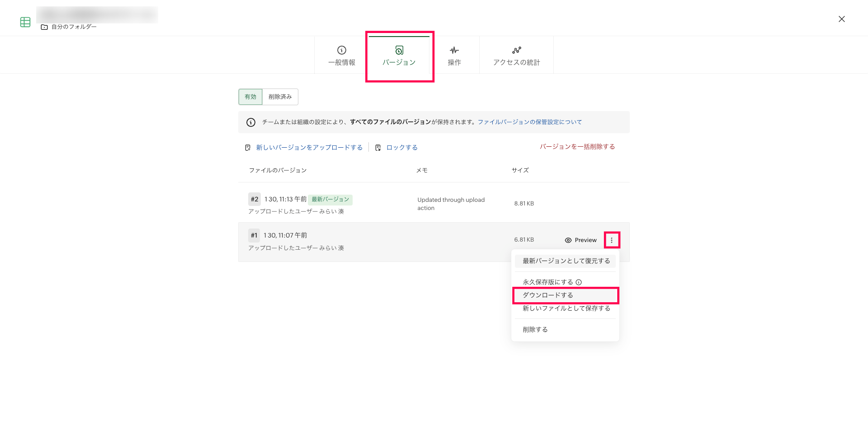
Task: Click the green spreadsheet file icon
Action: tap(25, 22)
